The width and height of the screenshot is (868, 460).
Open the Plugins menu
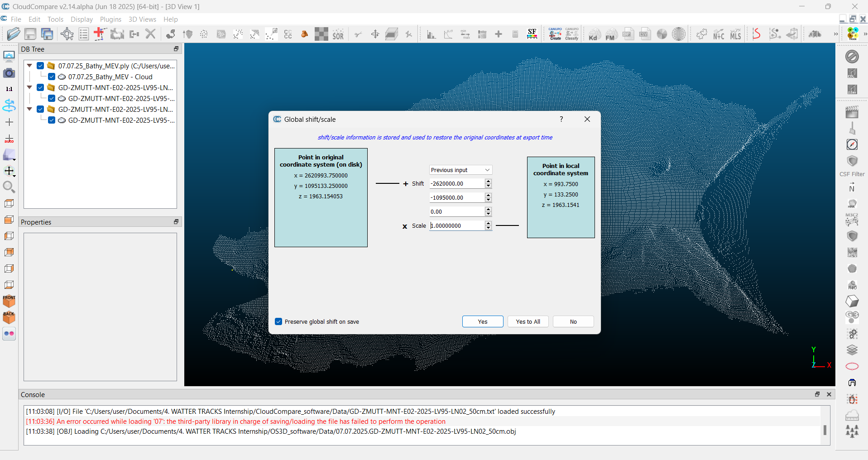tap(110, 19)
